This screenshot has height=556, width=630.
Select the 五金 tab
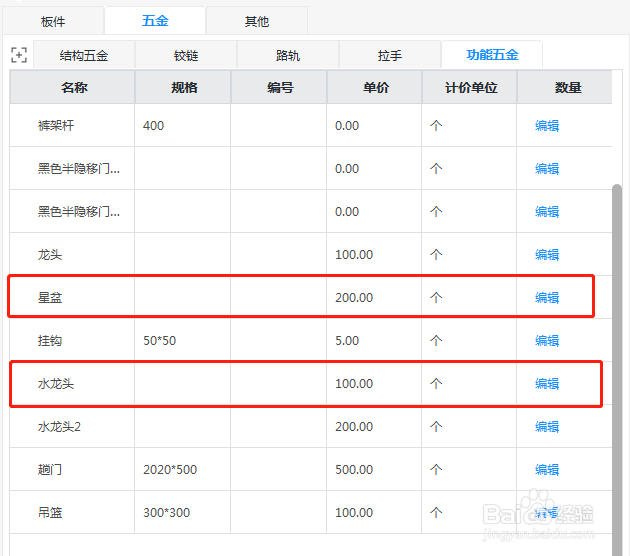(155, 20)
